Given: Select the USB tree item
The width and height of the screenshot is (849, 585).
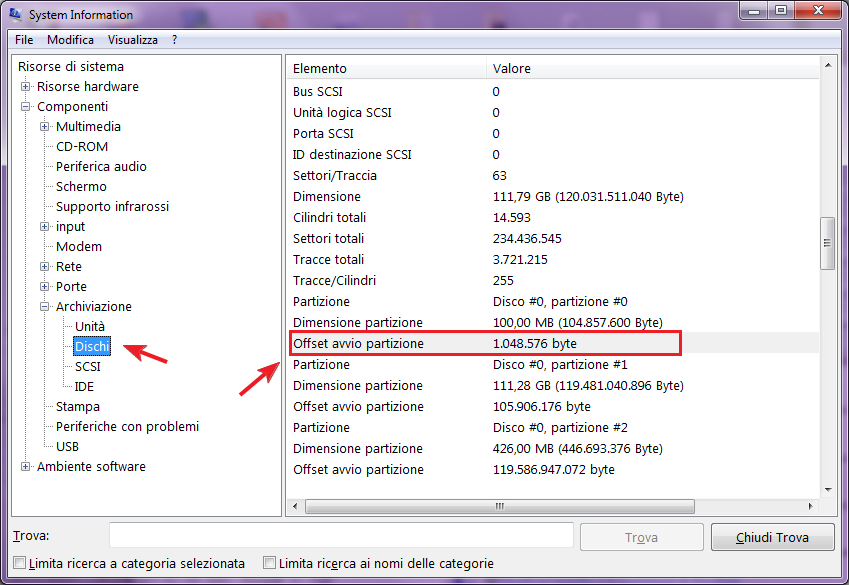Looking at the screenshot, I should click(x=68, y=447).
